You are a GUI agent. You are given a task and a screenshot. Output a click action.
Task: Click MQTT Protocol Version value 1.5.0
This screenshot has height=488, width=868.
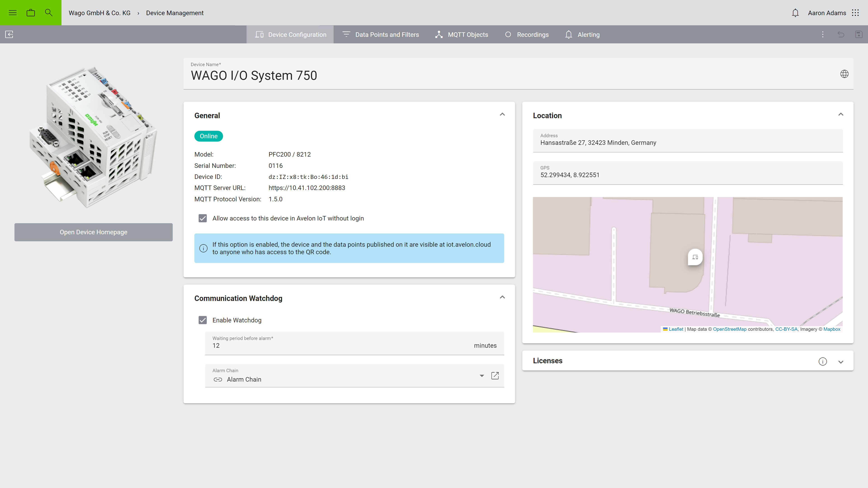(x=275, y=199)
